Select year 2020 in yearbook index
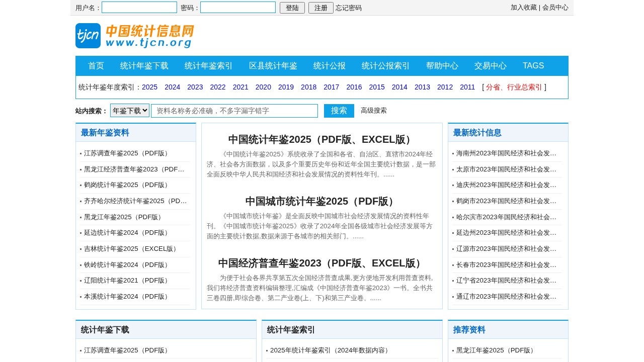Image resolution: width=644 pixels, height=362 pixels. click(263, 87)
